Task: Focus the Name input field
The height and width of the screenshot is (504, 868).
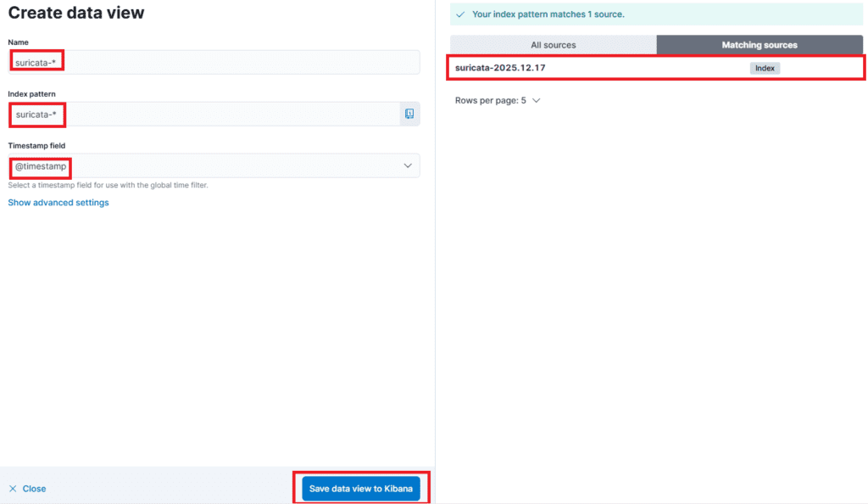Action: point(214,62)
